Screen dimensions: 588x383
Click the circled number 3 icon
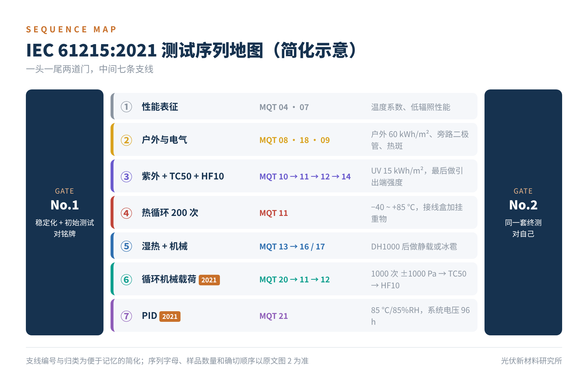tap(126, 176)
